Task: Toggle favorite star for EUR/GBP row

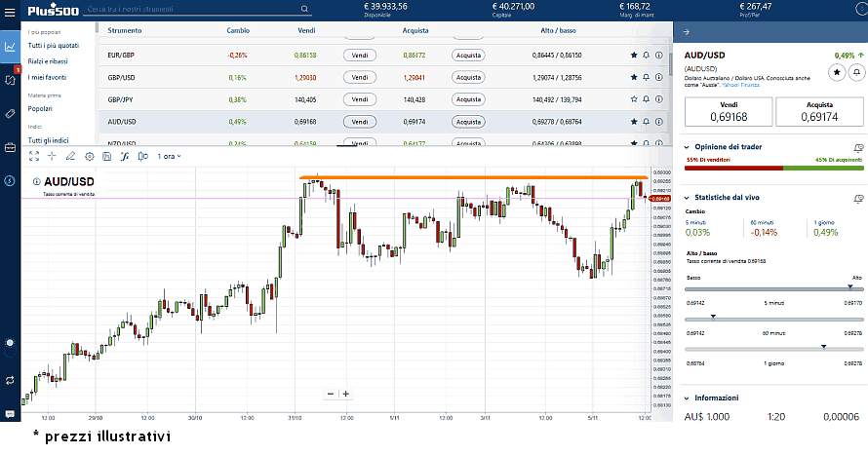Action: tap(634, 55)
